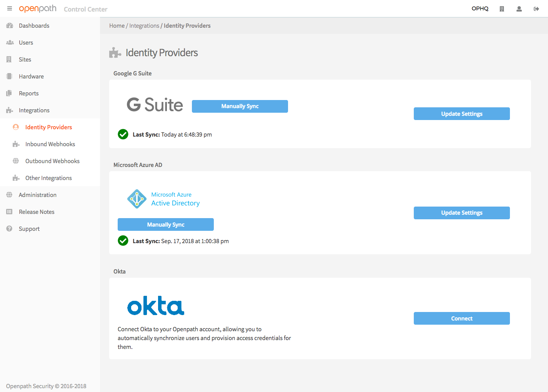The width and height of the screenshot is (548, 392).
Task: Click the Identity Providers page heading
Action: pos(162,53)
